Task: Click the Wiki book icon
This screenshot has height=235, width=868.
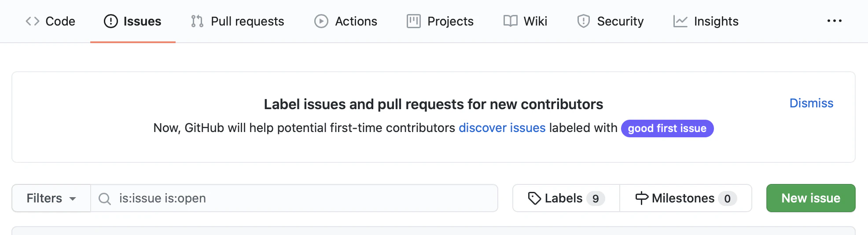Action: point(511,21)
